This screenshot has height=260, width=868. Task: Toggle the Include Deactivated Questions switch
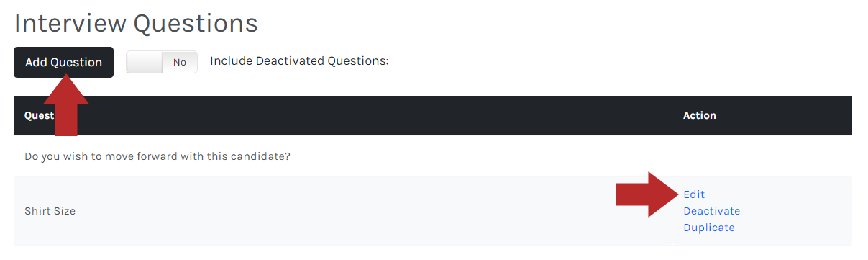point(162,62)
